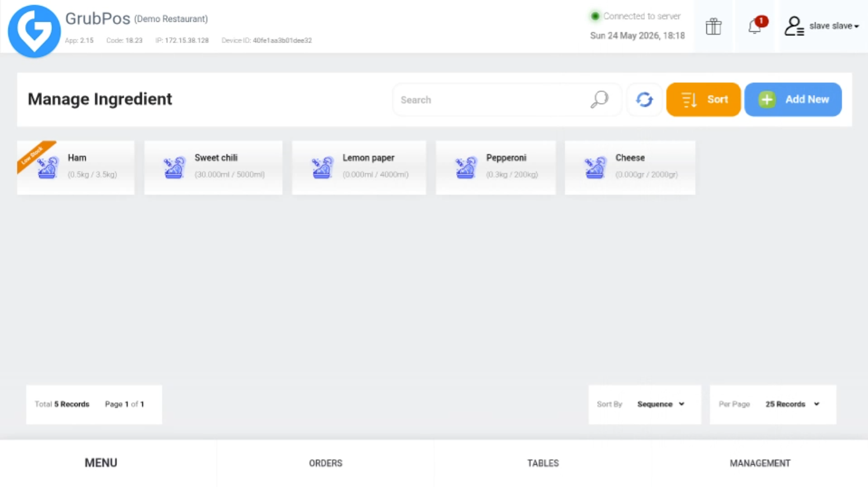This screenshot has width=868, height=487.
Task: Click the Total 5 Records text
Action: tap(62, 404)
